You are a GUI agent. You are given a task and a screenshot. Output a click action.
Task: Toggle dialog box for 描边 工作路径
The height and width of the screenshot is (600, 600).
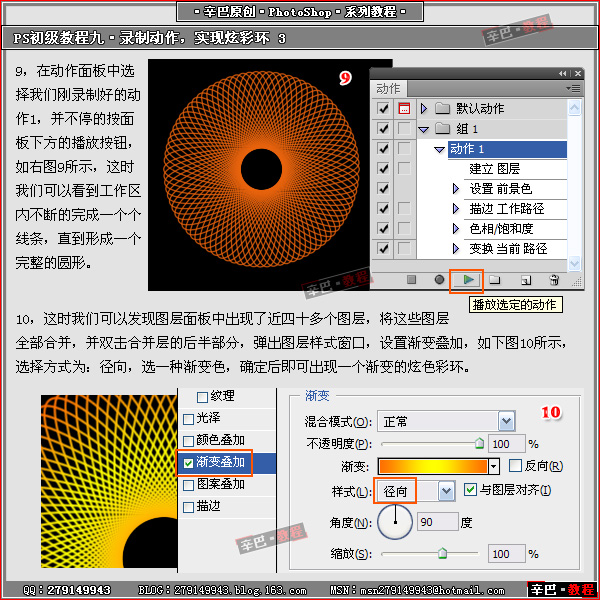click(404, 209)
